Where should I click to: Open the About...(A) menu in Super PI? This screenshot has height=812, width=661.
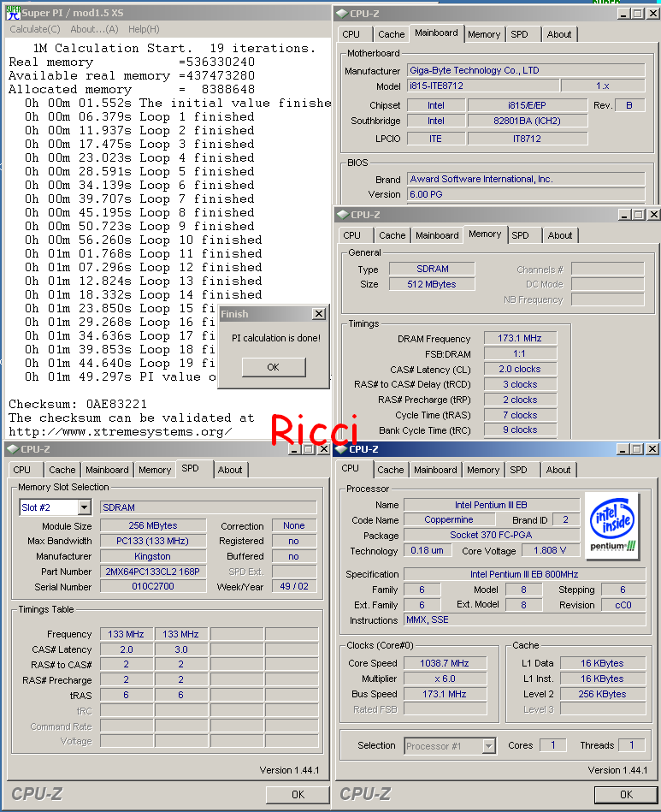94,29
